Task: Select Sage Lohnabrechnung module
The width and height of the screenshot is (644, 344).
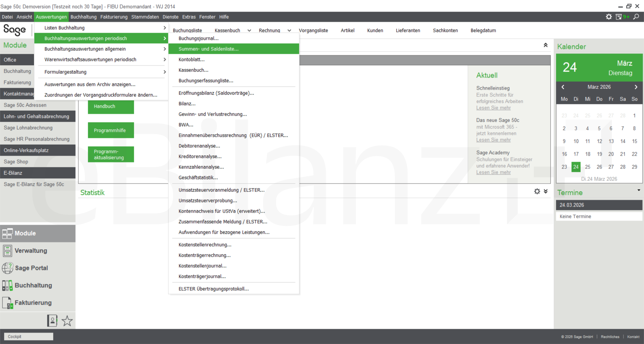Action: [x=38, y=128]
